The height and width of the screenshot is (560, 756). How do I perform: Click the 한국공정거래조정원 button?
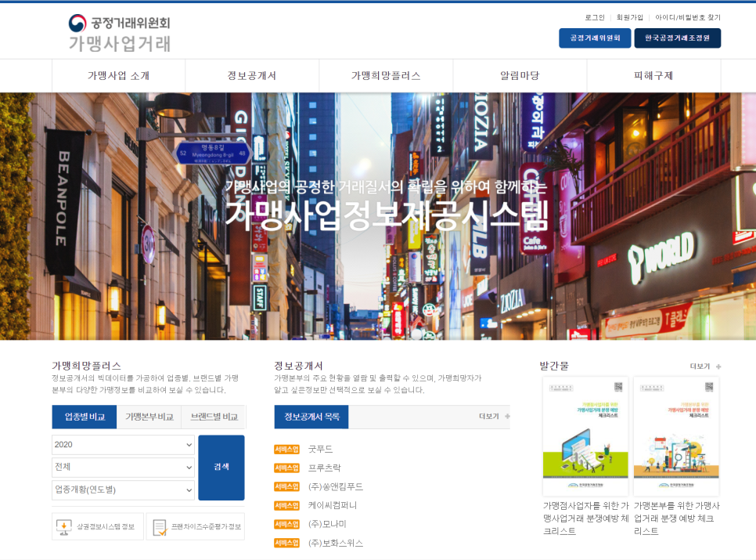pyautogui.click(x=678, y=38)
